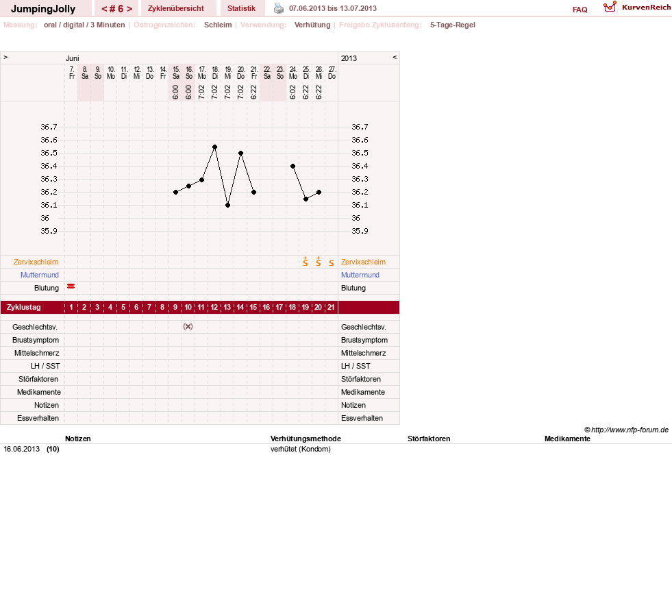Click the date header 7. Fr
672x616 pixels.
[72, 73]
